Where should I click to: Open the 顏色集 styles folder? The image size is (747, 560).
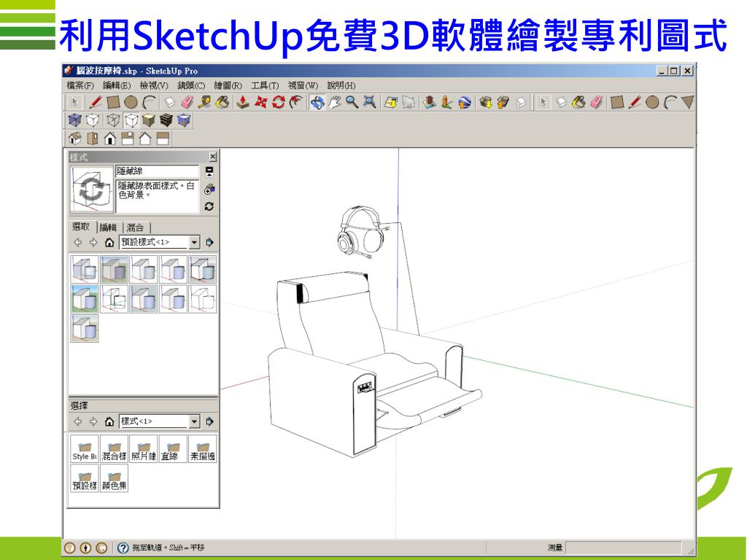(x=114, y=478)
